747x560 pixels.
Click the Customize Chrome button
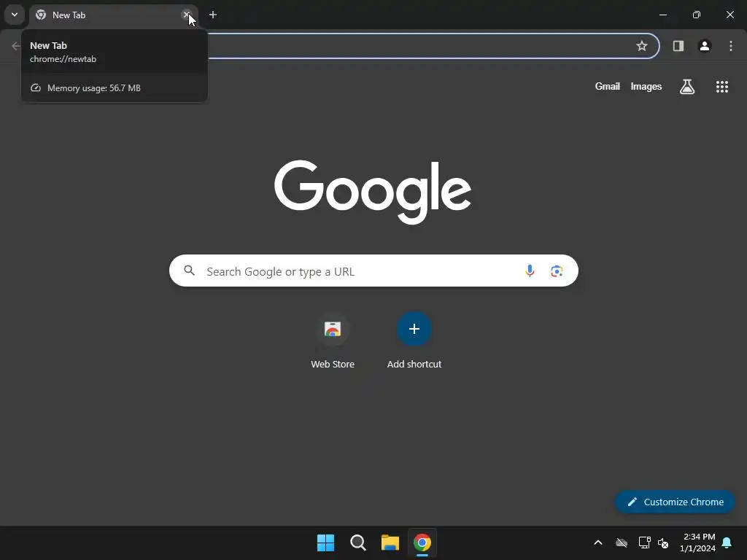pos(675,502)
